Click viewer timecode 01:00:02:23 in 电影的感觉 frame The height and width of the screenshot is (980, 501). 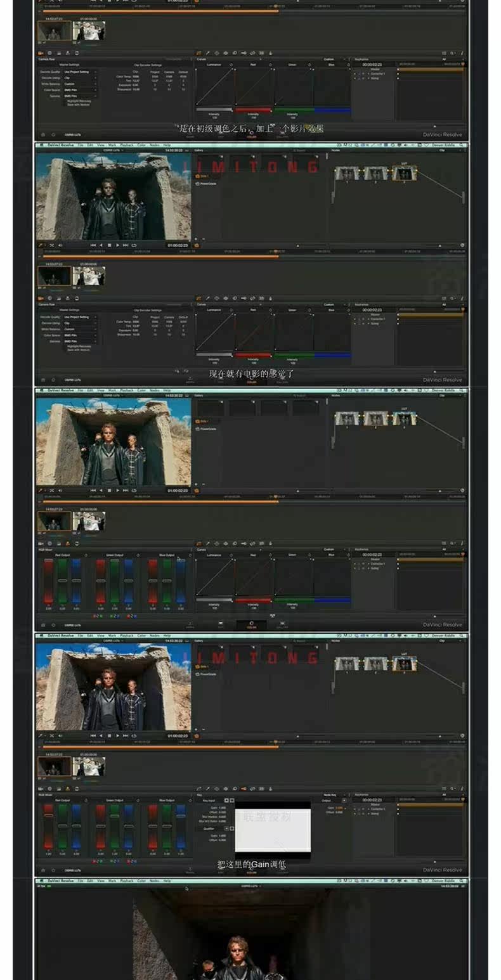[x=178, y=245]
